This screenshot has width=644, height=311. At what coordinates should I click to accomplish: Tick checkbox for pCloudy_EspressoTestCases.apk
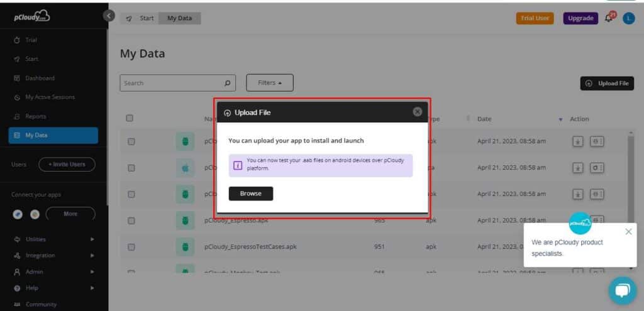131,247
